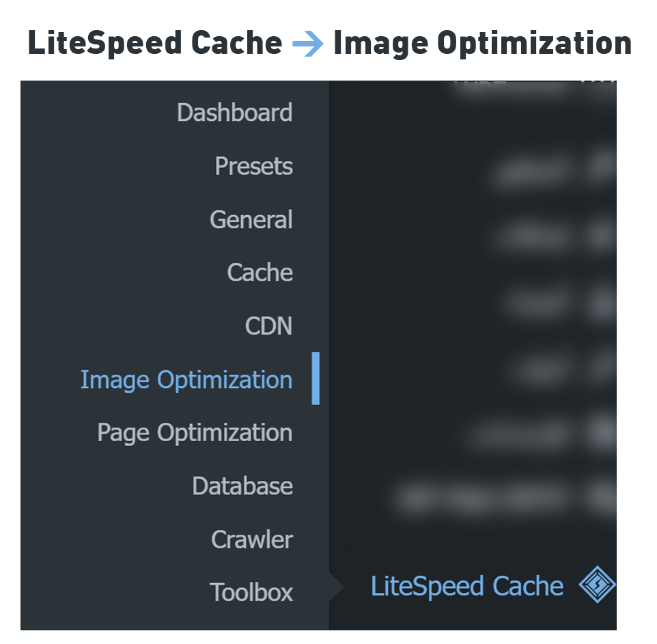Go to Page Optimization settings
The width and height of the screenshot is (657, 644).
195,432
